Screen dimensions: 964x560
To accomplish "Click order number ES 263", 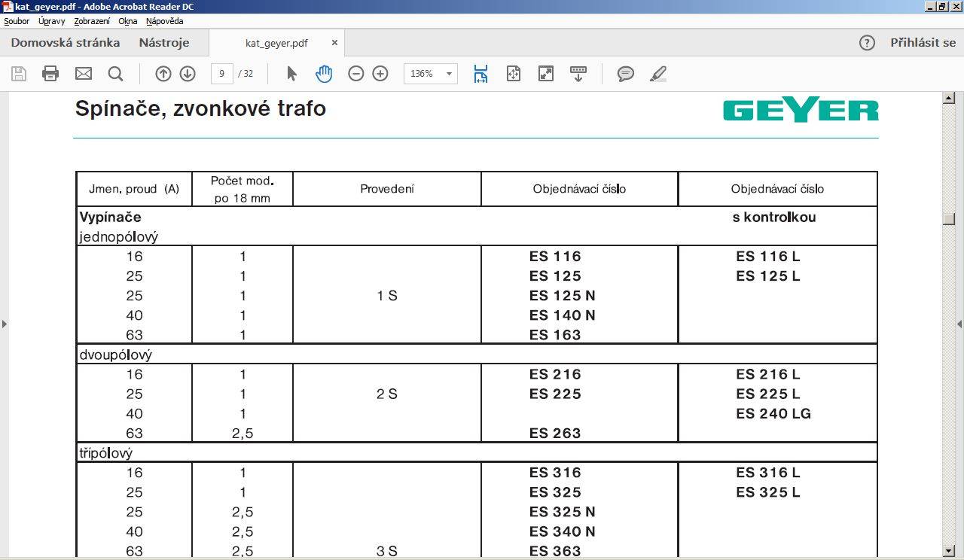I will point(555,433).
